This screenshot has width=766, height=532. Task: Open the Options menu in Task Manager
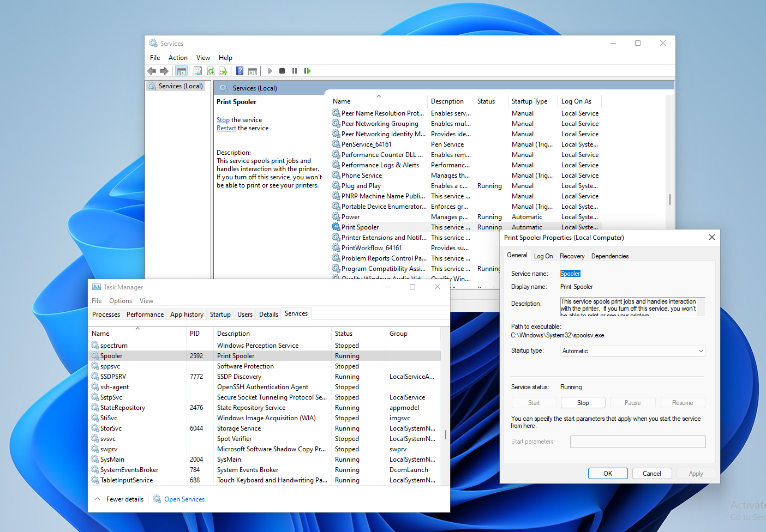coord(121,300)
